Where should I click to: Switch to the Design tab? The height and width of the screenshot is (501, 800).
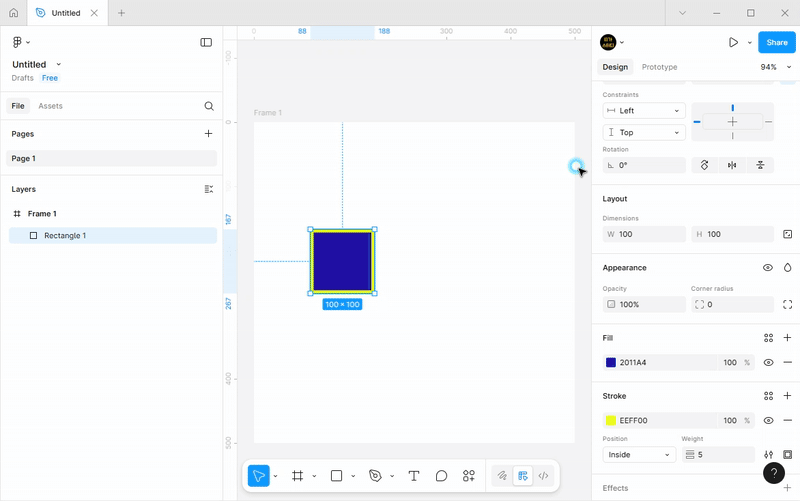pos(615,67)
